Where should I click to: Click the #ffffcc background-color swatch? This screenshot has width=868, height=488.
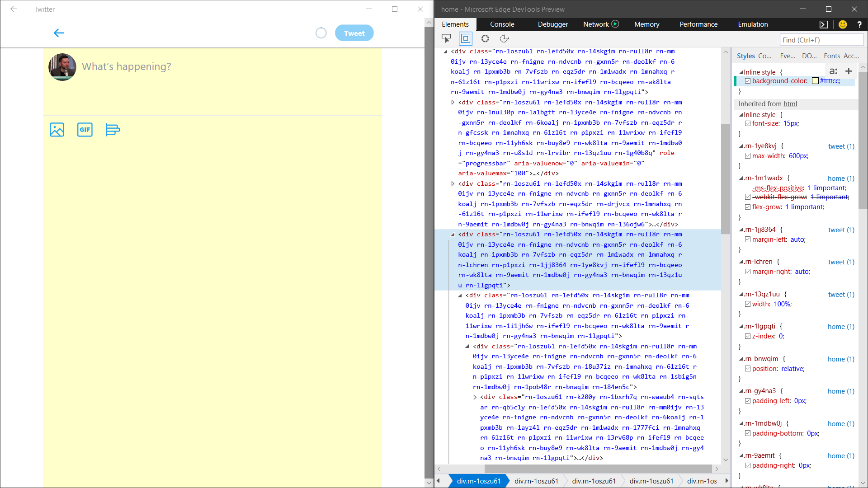click(x=815, y=81)
